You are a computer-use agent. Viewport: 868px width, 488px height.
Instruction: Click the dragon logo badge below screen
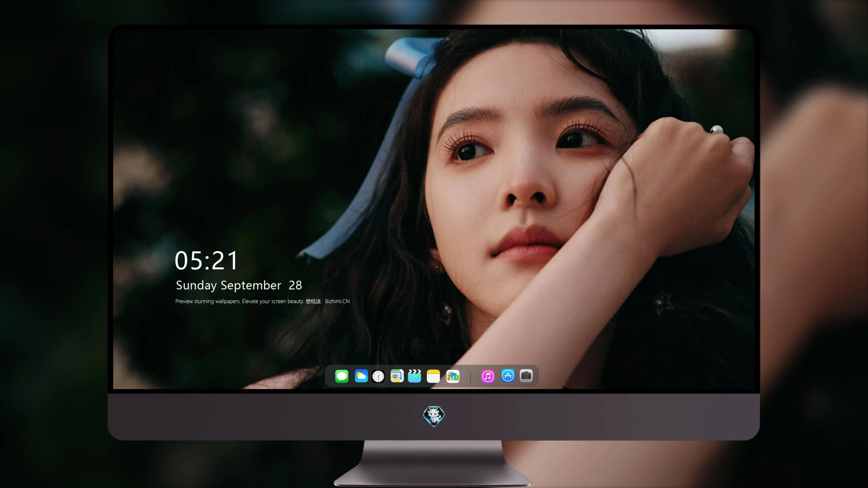click(x=434, y=416)
